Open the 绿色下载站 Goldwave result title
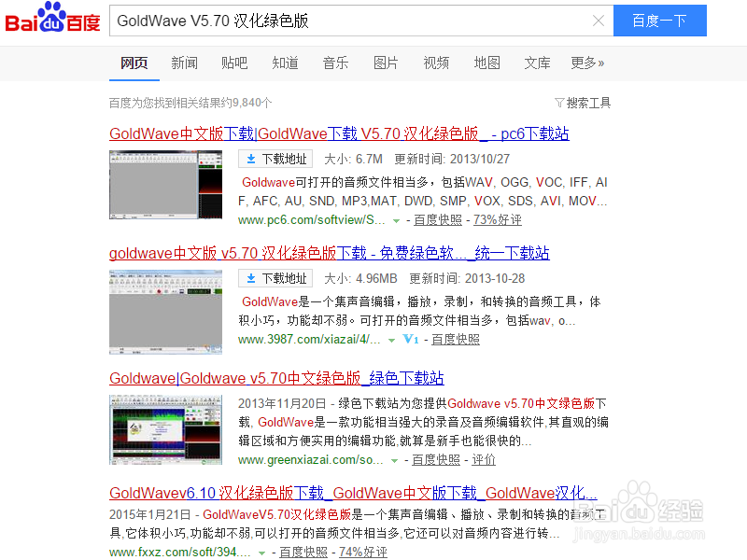The image size is (747, 560). 276,379
